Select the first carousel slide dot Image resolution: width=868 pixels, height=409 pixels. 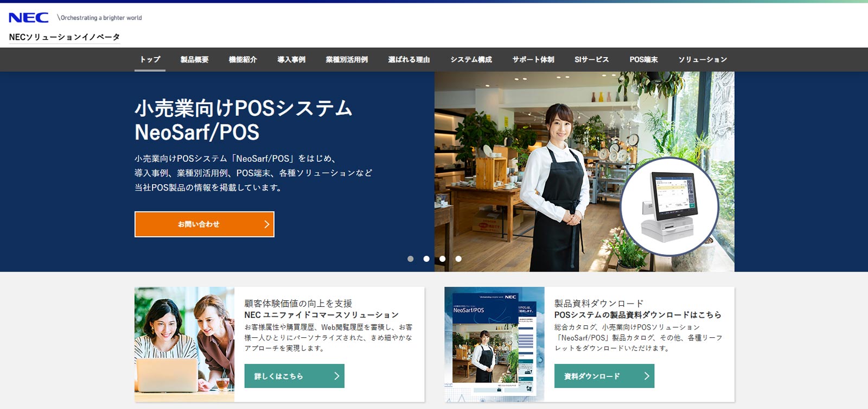[411, 259]
